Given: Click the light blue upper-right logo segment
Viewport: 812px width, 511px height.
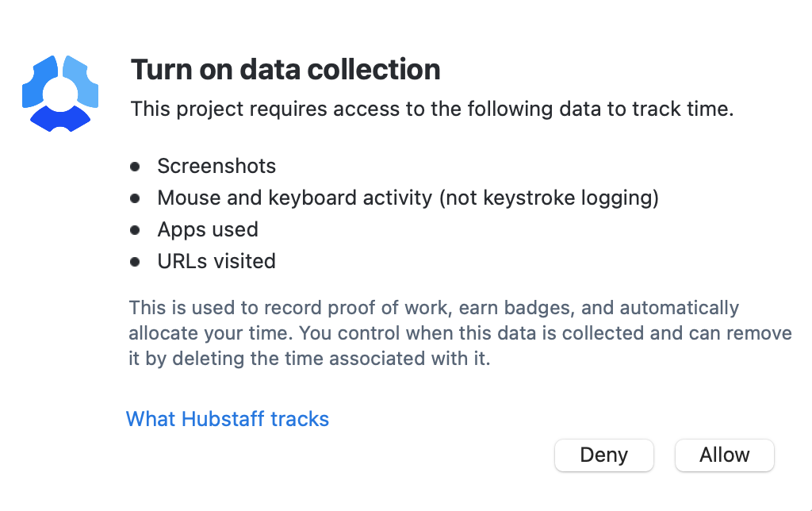Looking at the screenshot, I should (x=82, y=81).
